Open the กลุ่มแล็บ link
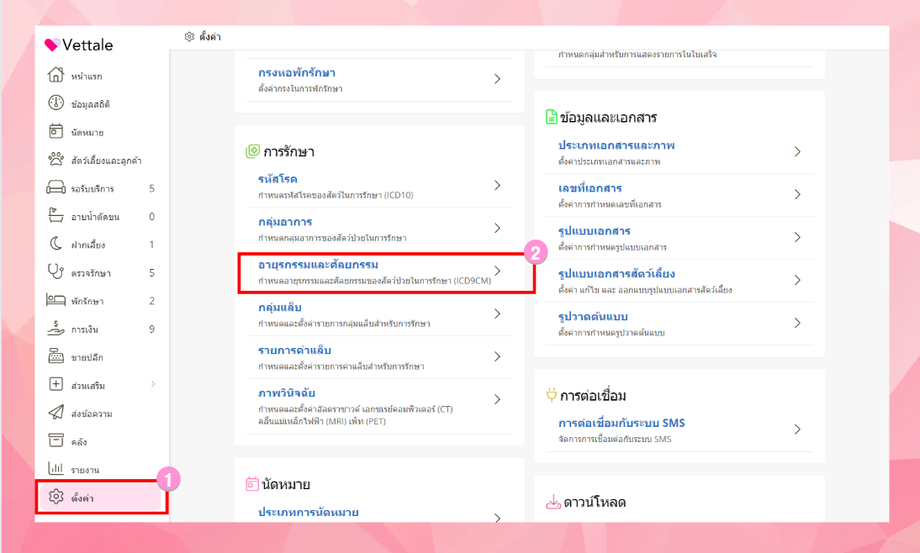The width and height of the screenshot is (920, 553). (x=280, y=307)
